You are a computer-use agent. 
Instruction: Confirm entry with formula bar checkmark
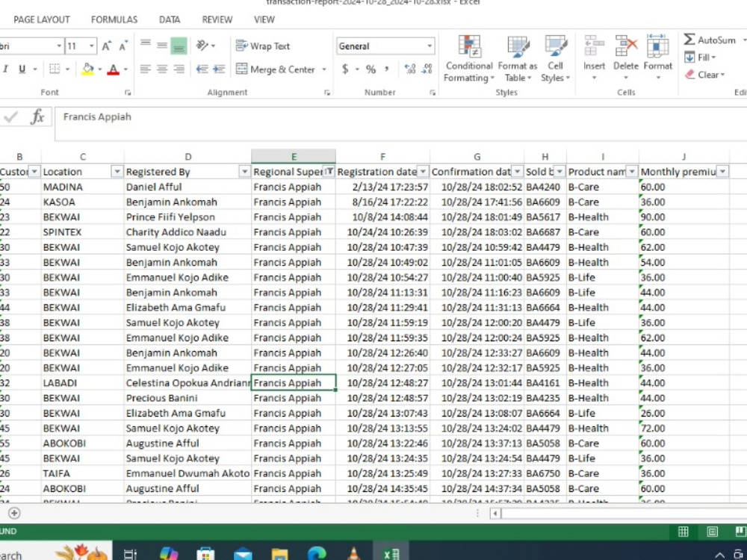coord(10,116)
